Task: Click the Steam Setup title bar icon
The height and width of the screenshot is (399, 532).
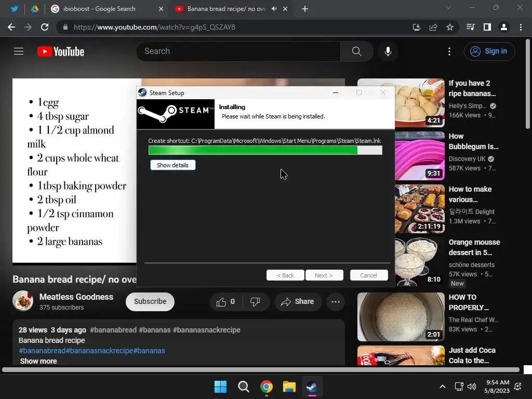Action: coord(142,92)
